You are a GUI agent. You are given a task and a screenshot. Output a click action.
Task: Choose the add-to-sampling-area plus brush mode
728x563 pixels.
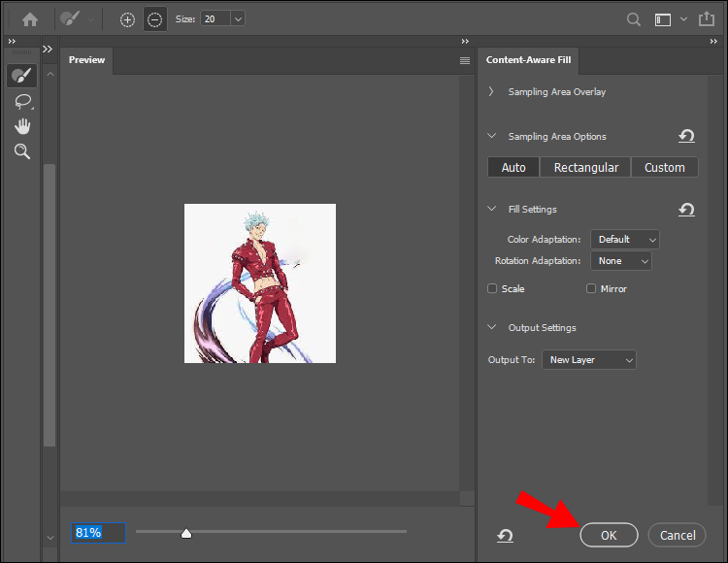coord(127,18)
